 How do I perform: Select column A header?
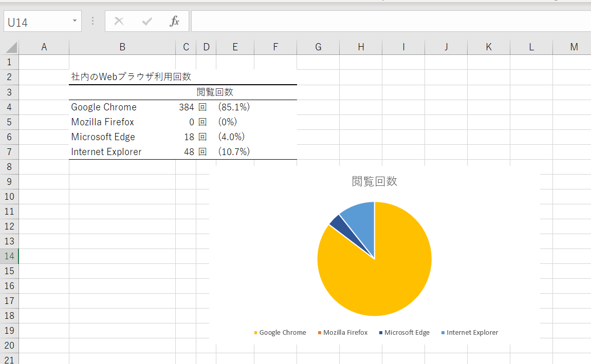(44, 47)
